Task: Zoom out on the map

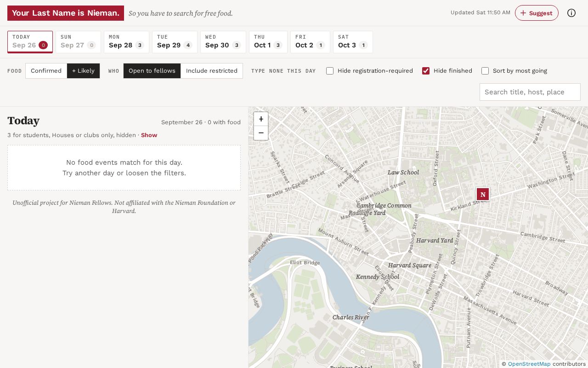Action: 261,133
